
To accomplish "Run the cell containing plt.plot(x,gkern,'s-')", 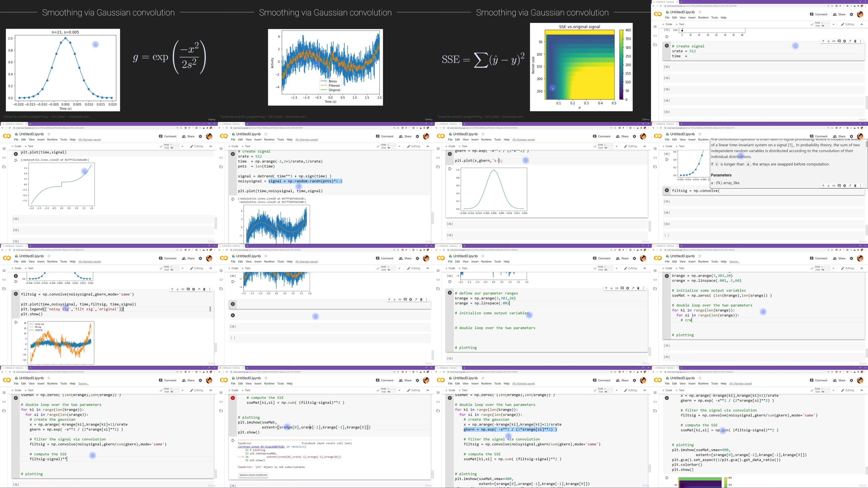I will 449,154.
